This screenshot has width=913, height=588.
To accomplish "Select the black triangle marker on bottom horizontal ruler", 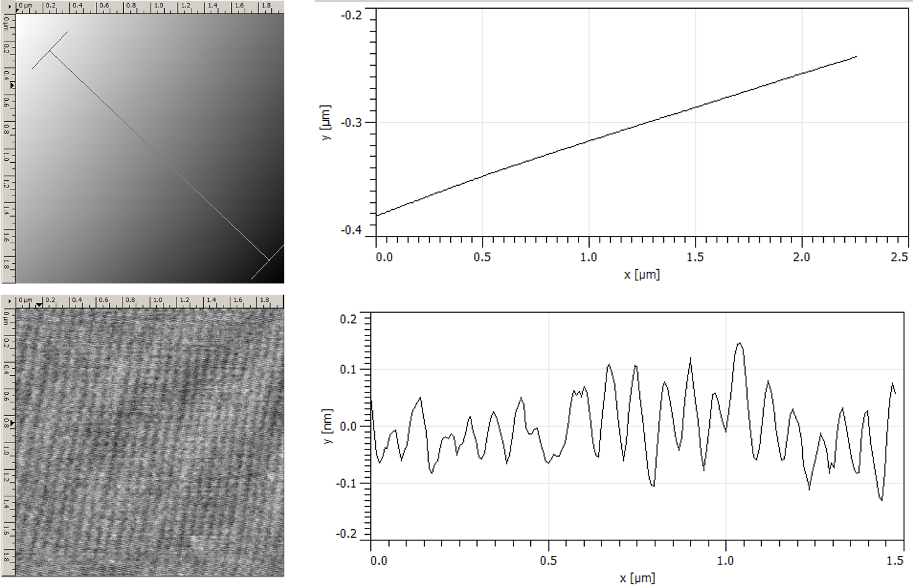I will tap(39, 305).
